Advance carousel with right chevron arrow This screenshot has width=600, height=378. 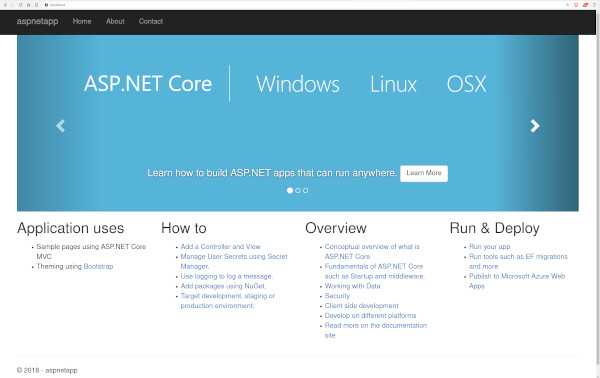tap(535, 125)
